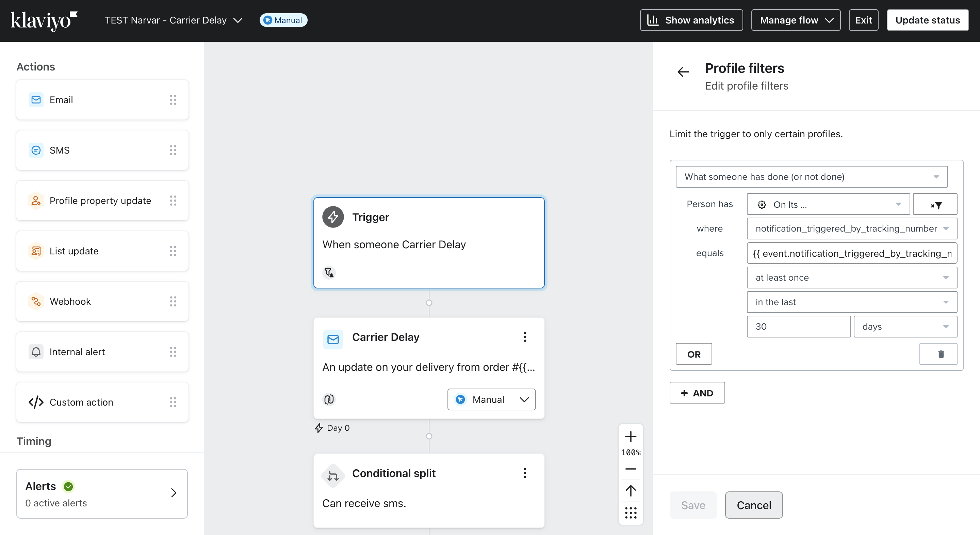This screenshot has height=535, width=980.
Task: Click the Trigger lightning bolt icon
Action: [x=333, y=217]
